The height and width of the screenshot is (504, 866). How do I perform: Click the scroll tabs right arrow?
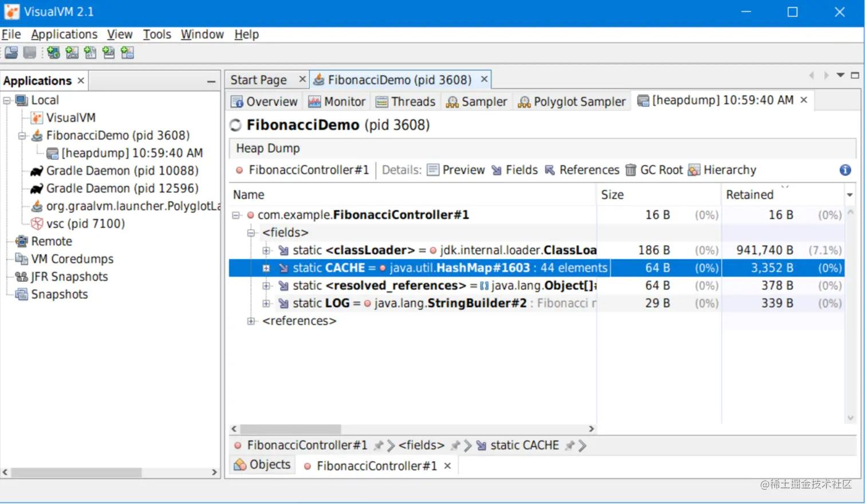(x=826, y=75)
